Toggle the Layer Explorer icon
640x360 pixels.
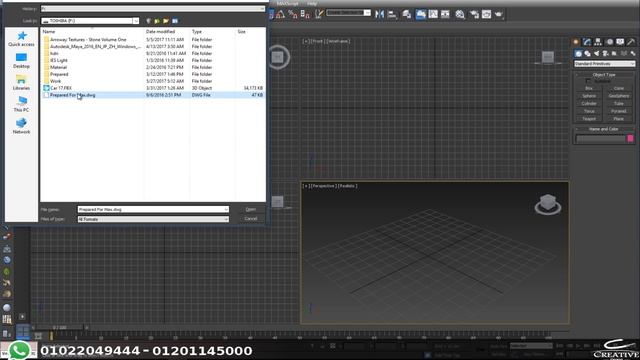407,15
